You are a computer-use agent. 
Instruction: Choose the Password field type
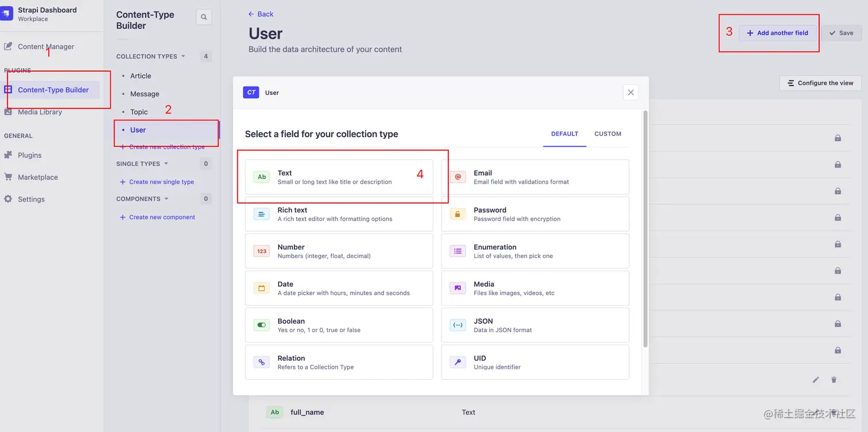coord(535,214)
